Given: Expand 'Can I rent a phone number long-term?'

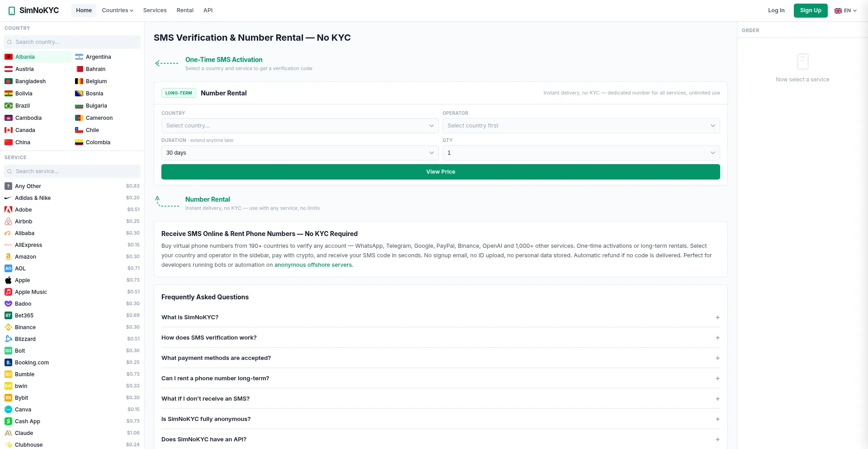Looking at the screenshot, I should (441, 378).
